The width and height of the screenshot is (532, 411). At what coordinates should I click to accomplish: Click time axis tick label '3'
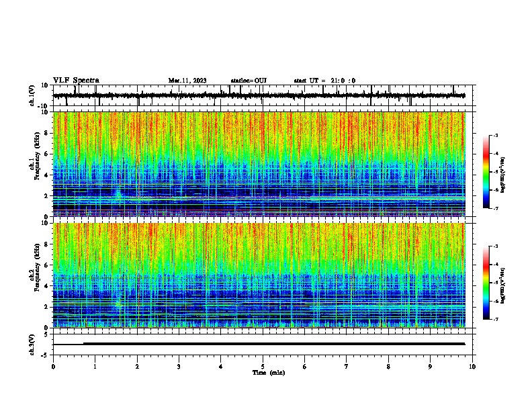[179, 367]
